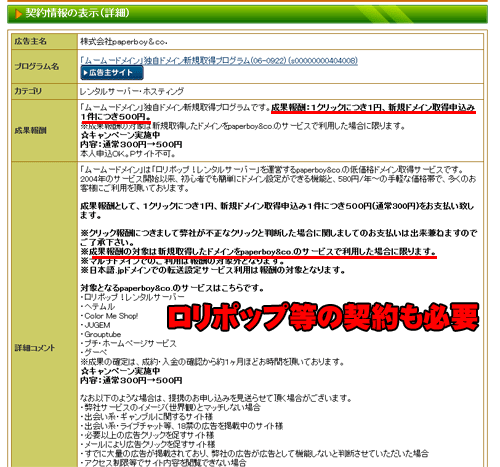
Task: Click the list item ロリポップ!レンタルサーバー
Action: 132,297
